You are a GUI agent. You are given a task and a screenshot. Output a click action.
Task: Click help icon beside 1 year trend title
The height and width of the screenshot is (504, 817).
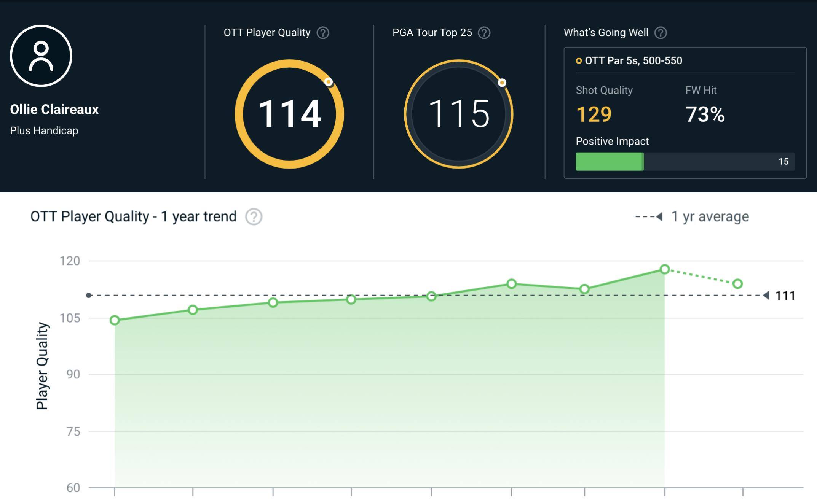pos(254,217)
